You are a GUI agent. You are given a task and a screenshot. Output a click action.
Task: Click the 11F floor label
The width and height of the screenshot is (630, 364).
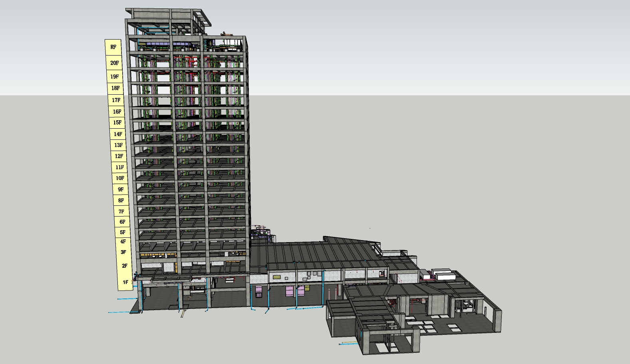(x=119, y=167)
